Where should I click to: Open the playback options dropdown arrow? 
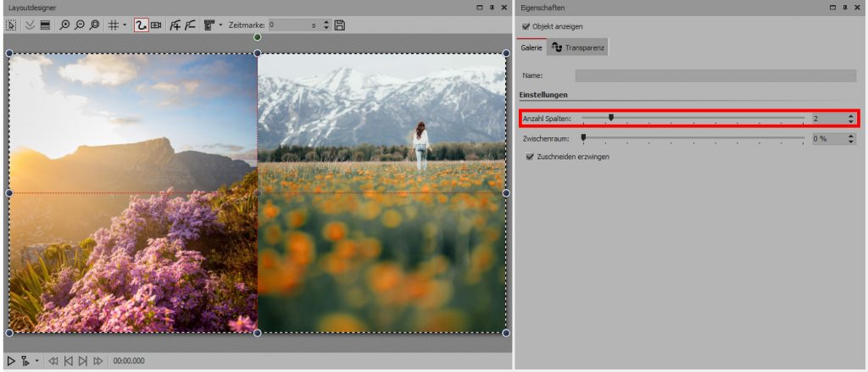[x=36, y=361]
